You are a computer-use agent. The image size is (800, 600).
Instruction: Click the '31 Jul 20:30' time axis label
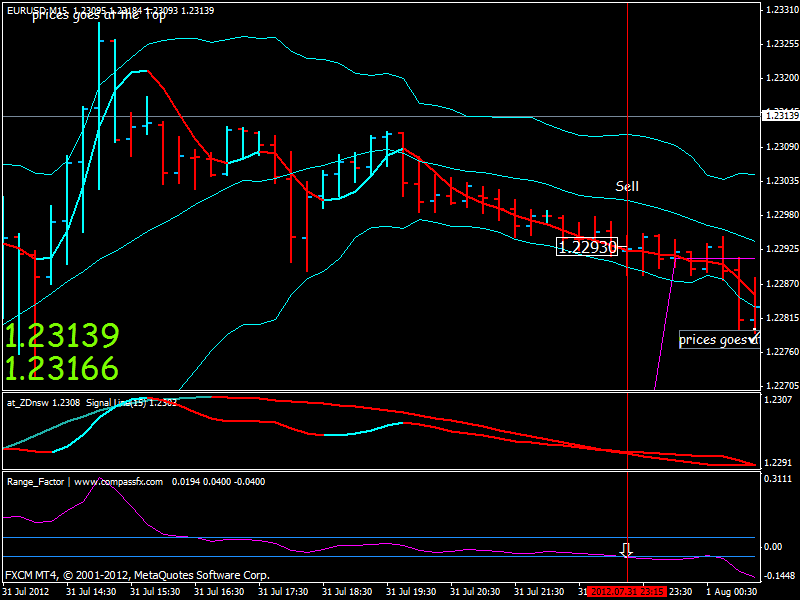pyautogui.click(x=476, y=592)
